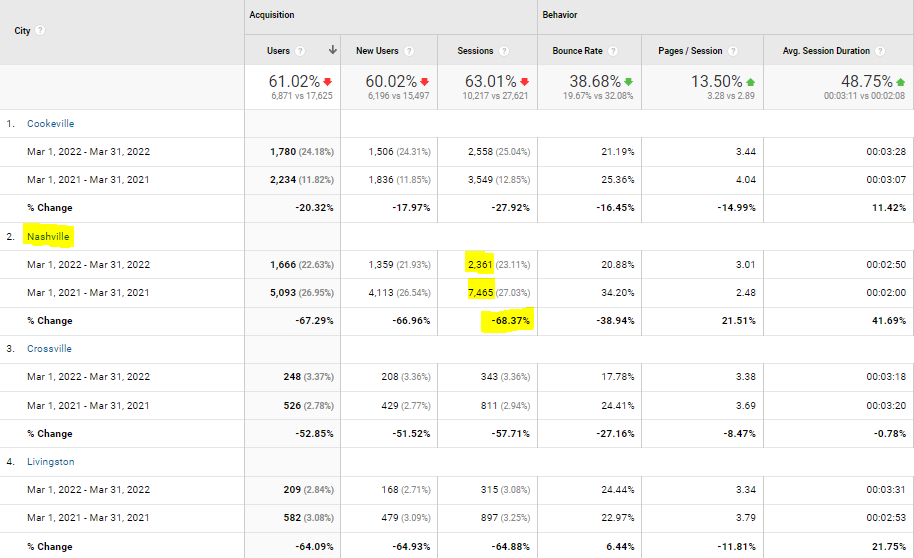Click help icon beside Bounce Rate
914x558 pixels.
[x=613, y=51]
